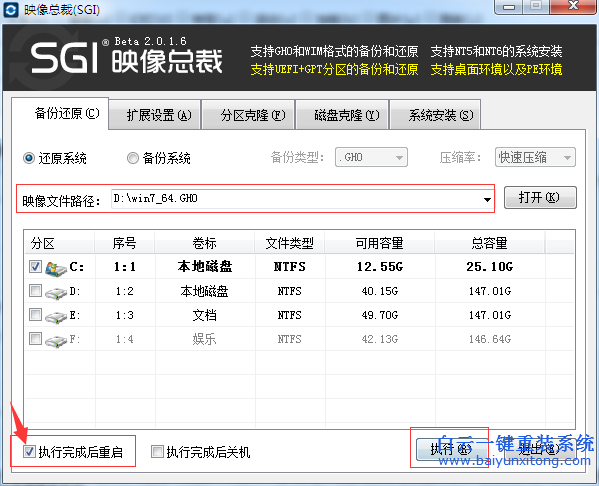Image resolution: width=599 pixels, height=486 pixels.
Task: Click the 文档 volume label cell
Action: pos(204,315)
